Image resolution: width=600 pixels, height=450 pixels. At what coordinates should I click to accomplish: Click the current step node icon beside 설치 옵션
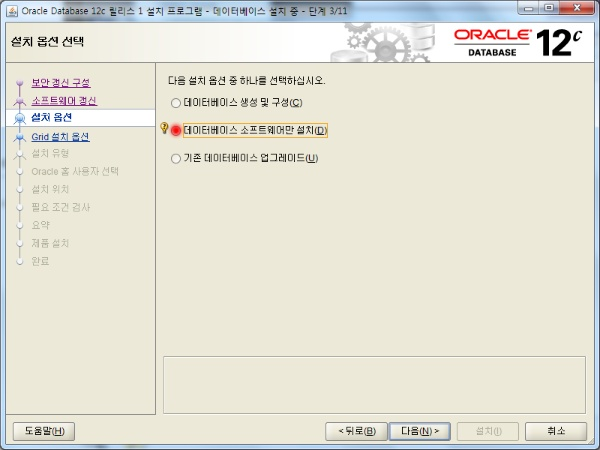pyautogui.click(x=20, y=119)
